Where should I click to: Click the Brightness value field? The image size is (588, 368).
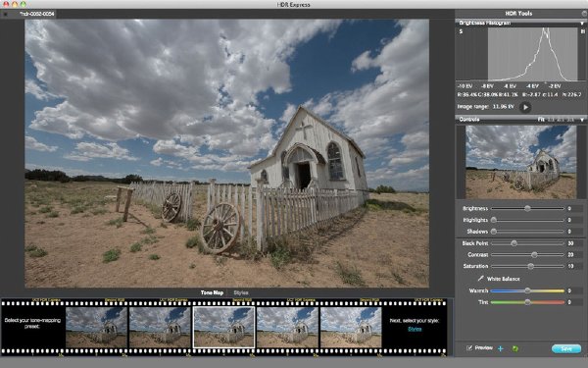click(x=574, y=208)
